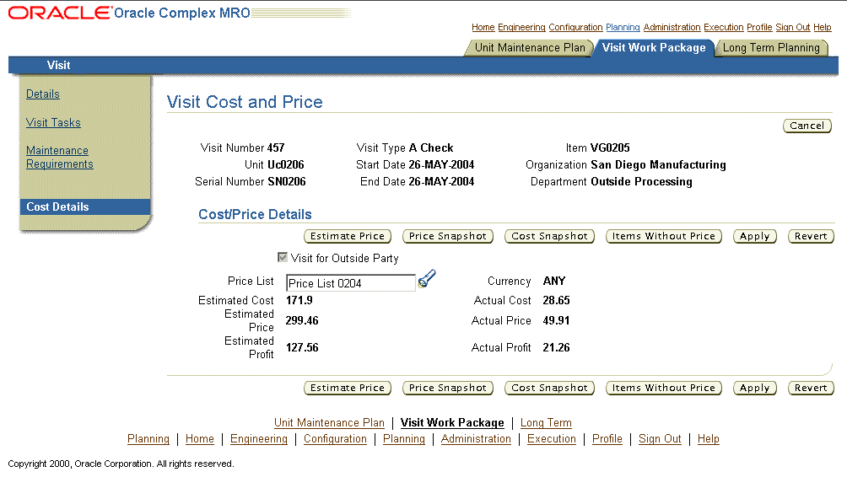The height and width of the screenshot is (504, 847).
Task: Click the bottom Estimate Price button
Action: [348, 388]
